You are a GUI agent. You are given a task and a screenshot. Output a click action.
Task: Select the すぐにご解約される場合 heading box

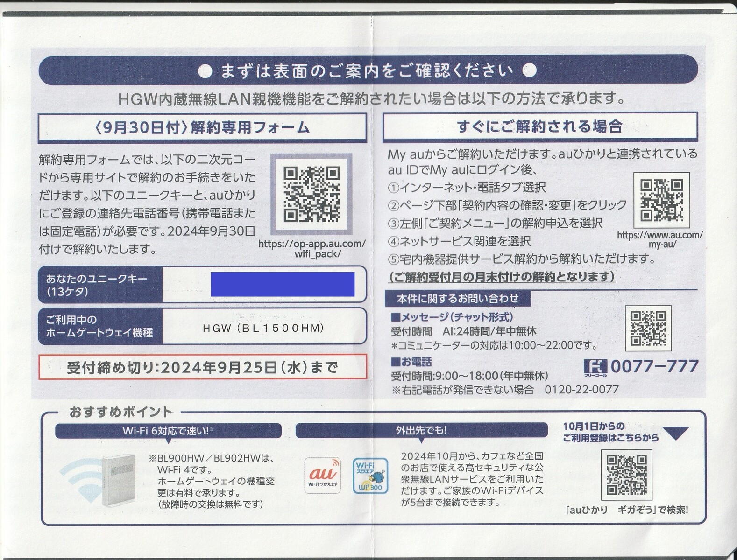(x=540, y=126)
